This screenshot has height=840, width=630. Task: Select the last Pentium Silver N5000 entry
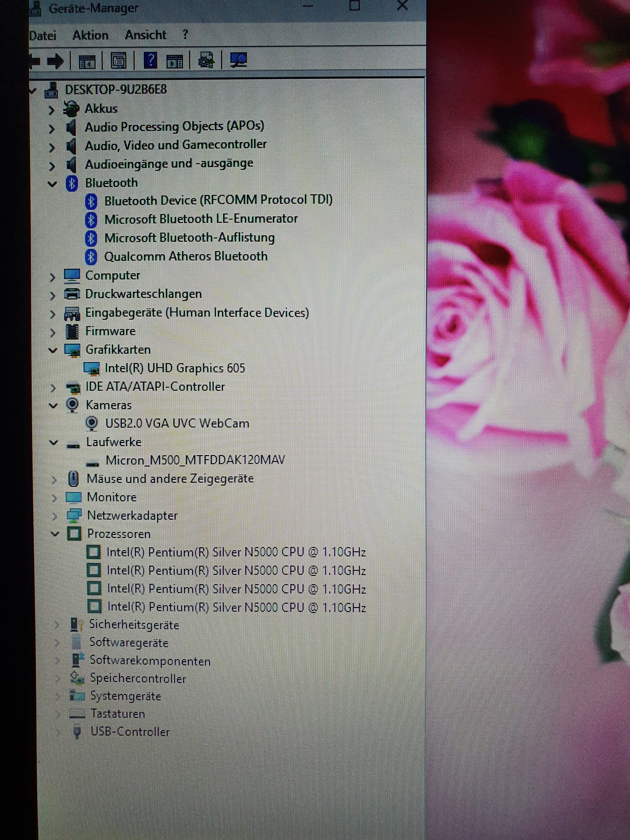(237, 607)
